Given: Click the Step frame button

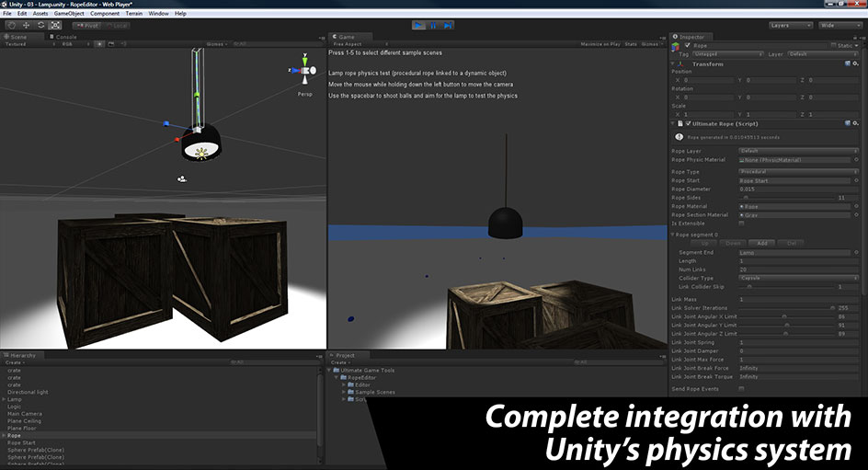Looking at the screenshot, I should click(x=448, y=26).
